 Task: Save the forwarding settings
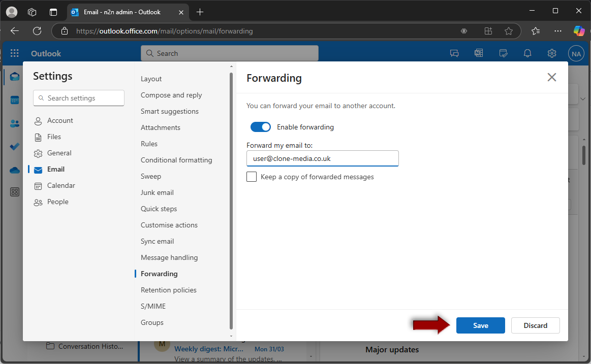[x=481, y=325]
